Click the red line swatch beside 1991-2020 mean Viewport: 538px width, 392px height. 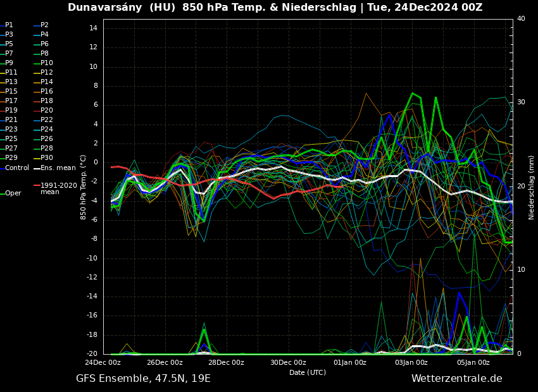pyautogui.click(x=37, y=186)
